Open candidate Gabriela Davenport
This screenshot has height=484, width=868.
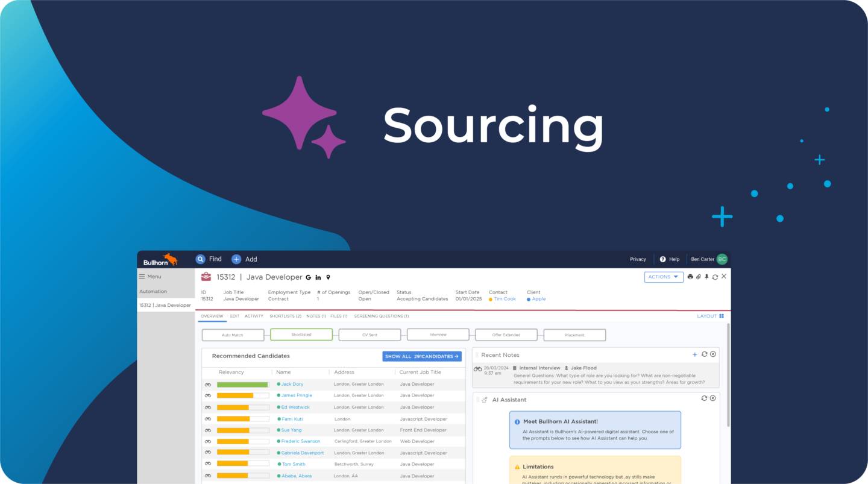303,453
